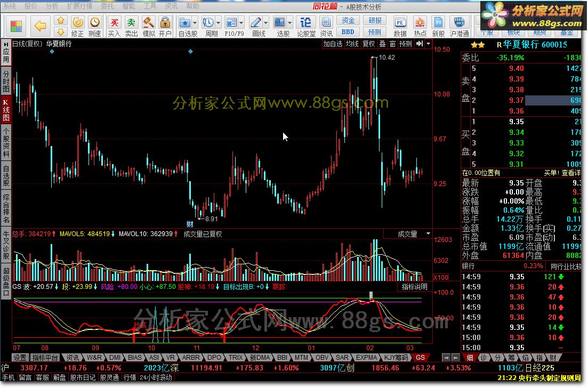Open the 数据 PE data icon
This screenshot has height=388, width=588.
[x=400, y=26]
